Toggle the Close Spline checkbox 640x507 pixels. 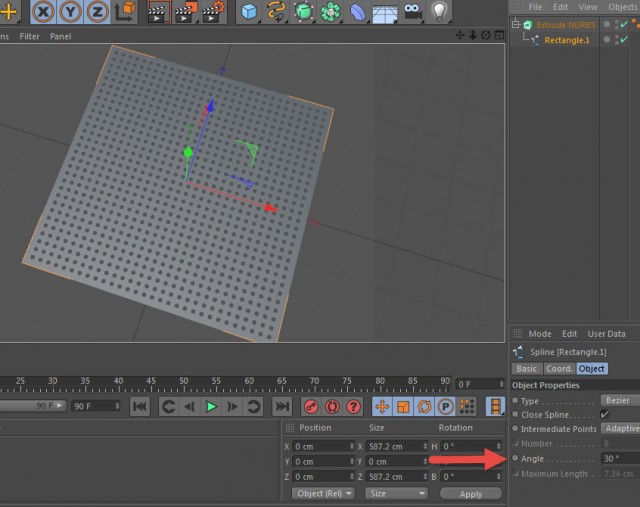[x=604, y=415]
